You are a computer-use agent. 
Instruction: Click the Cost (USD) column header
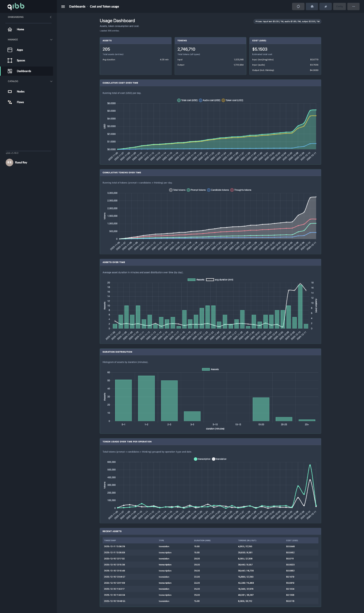coord(292,540)
